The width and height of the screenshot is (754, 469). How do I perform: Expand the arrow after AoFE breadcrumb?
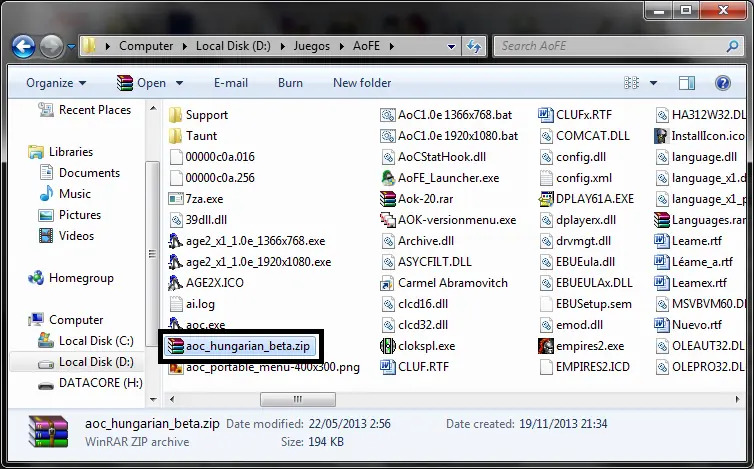click(x=392, y=46)
